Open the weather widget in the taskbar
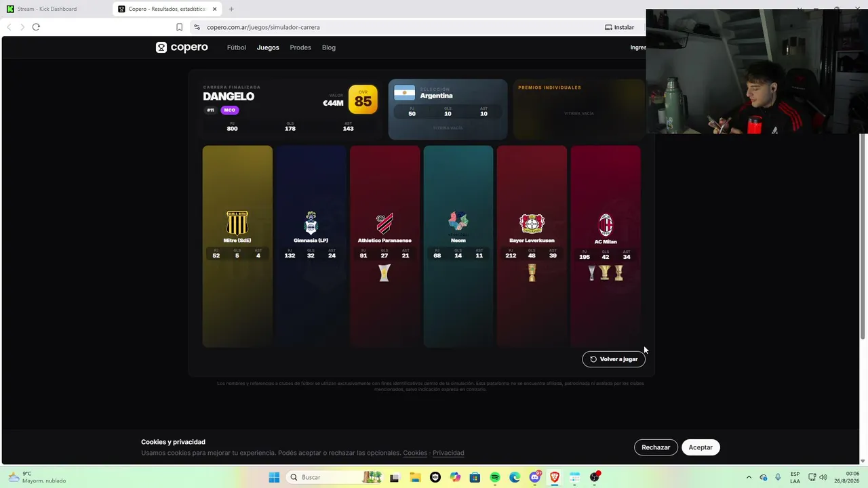 [38, 477]
